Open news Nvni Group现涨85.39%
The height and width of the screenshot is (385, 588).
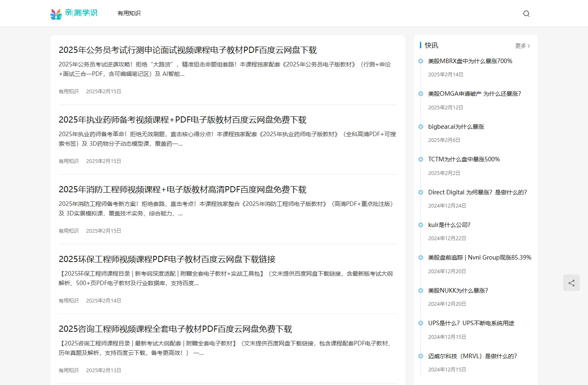tap(479, 257)
